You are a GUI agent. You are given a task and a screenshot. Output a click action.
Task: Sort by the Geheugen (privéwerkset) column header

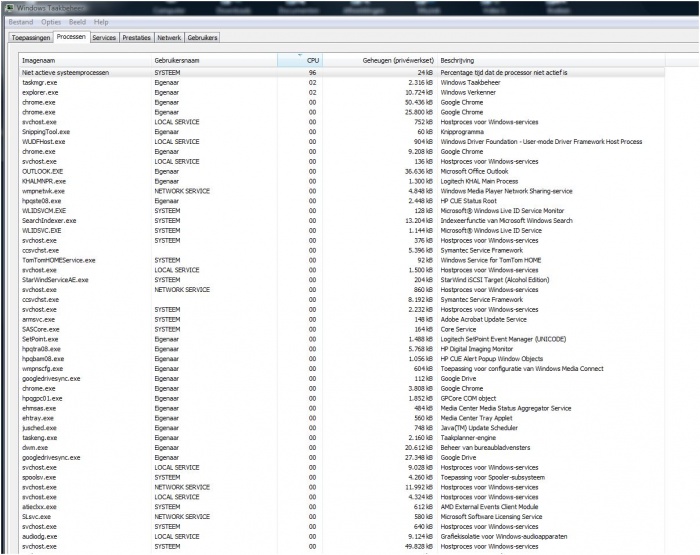380,60
